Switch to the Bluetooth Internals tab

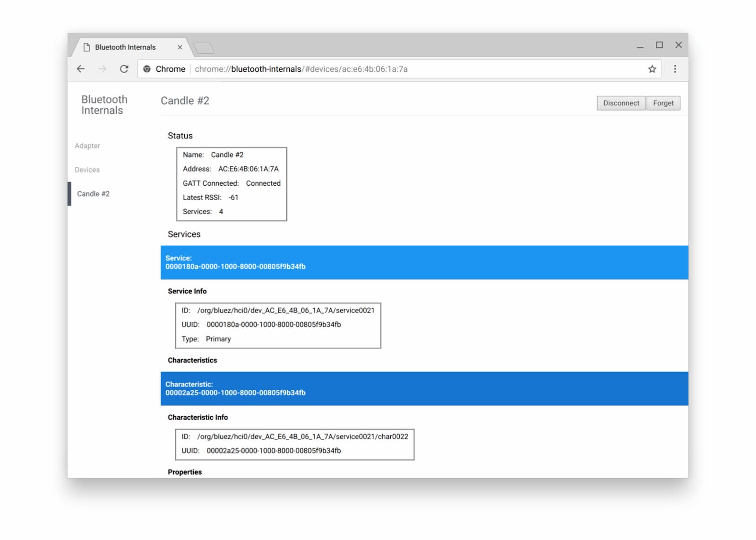click(x=125, y=47)
